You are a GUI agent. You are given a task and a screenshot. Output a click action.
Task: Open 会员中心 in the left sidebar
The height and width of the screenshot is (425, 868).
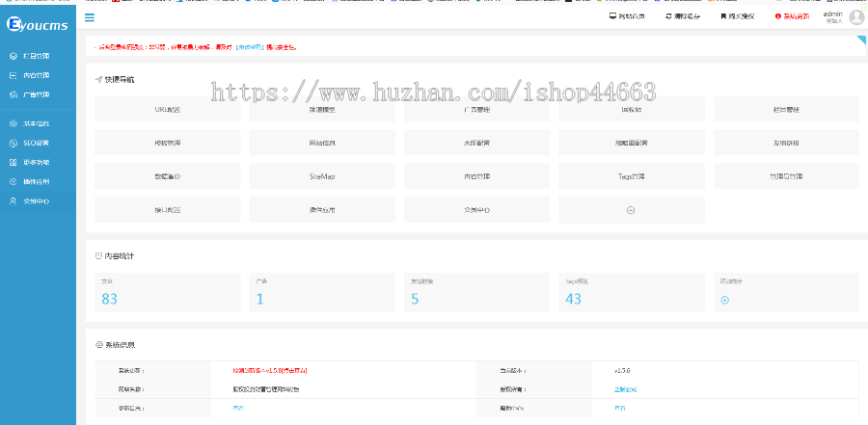pos(37,200)
